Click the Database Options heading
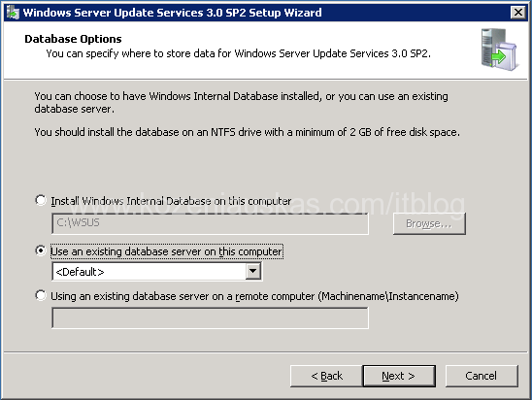This screenshot has width=532, height=400. tap(73, 39)
